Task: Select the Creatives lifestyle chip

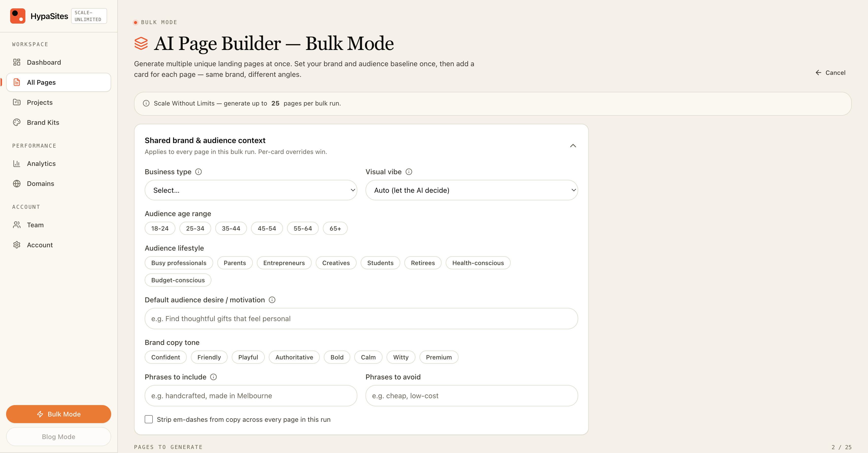Action: (336, 263)
